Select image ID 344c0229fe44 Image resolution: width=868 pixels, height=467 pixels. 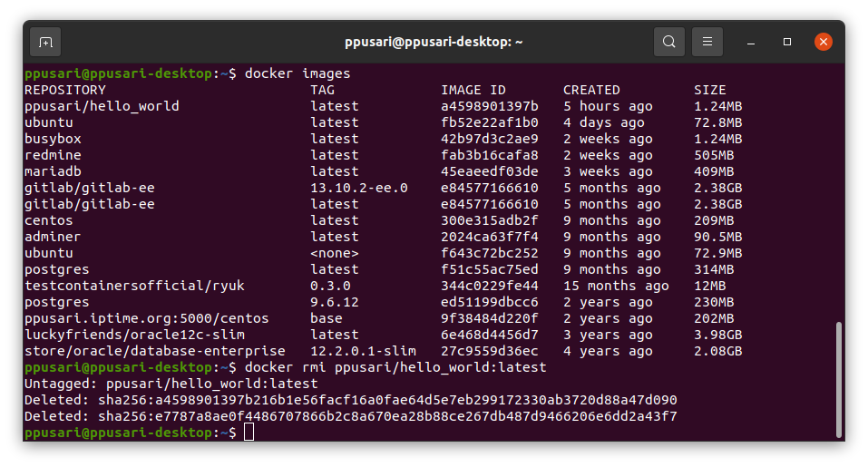[490, 286]
